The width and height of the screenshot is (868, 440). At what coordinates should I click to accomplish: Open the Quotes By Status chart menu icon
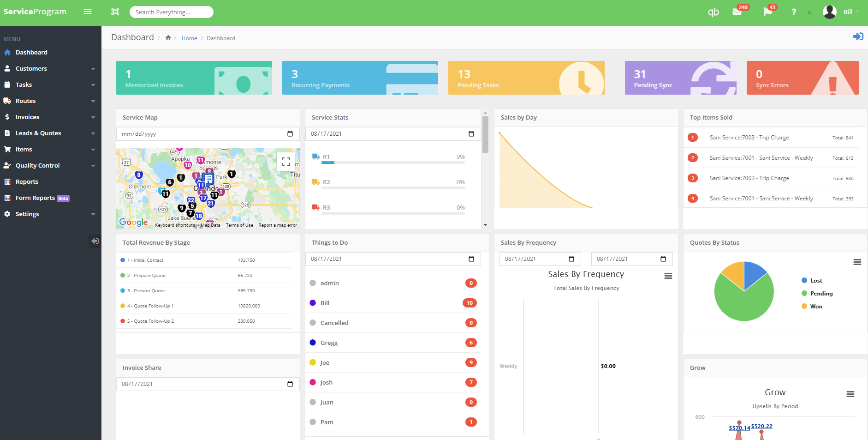click(857, 262)
